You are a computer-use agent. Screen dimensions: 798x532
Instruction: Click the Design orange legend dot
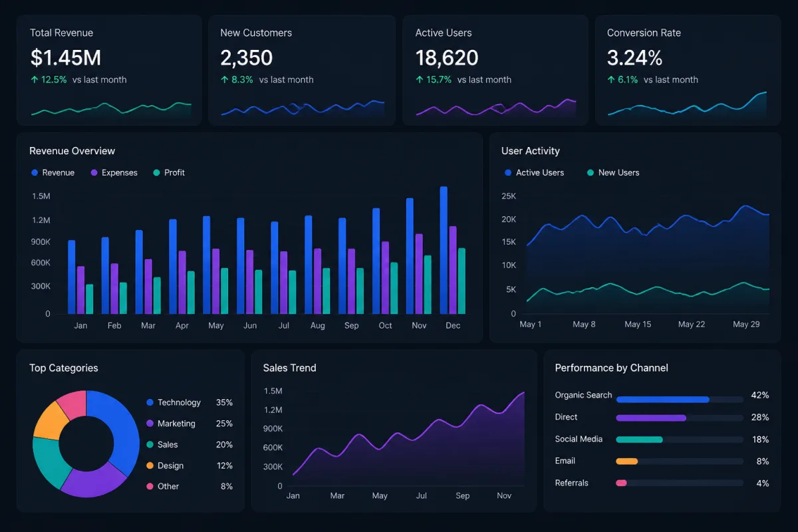coord(150,465)
